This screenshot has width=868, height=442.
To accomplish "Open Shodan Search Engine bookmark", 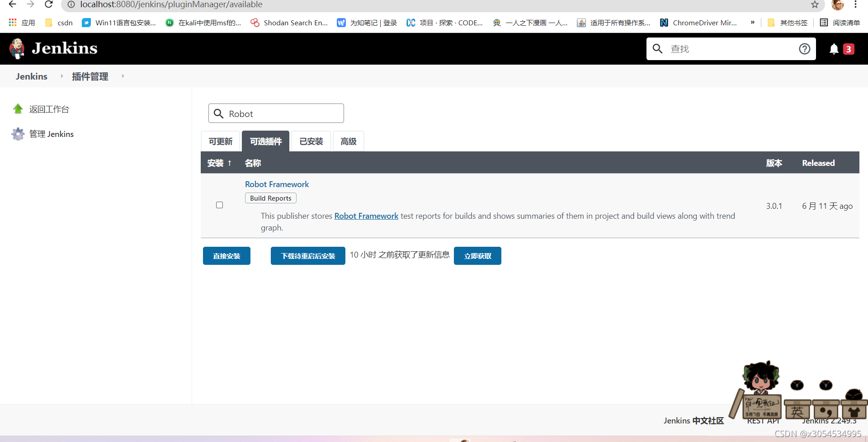I will [x=289, y=23].
